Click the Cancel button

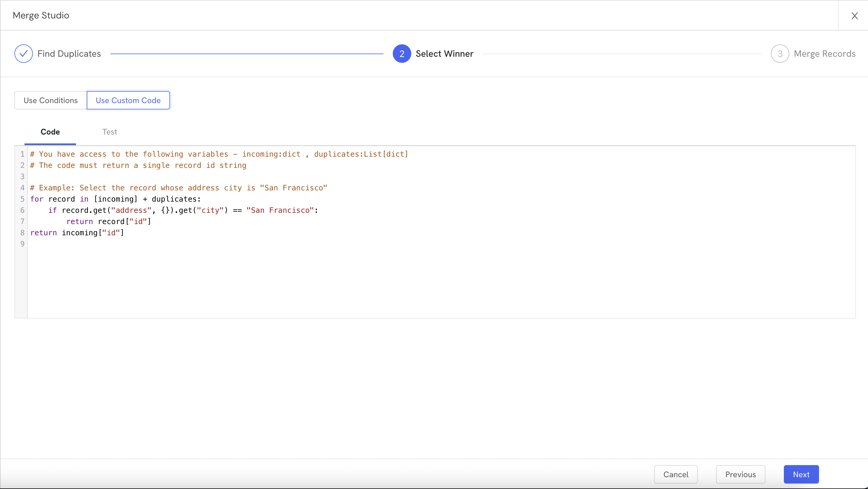(x=675, y=474)
